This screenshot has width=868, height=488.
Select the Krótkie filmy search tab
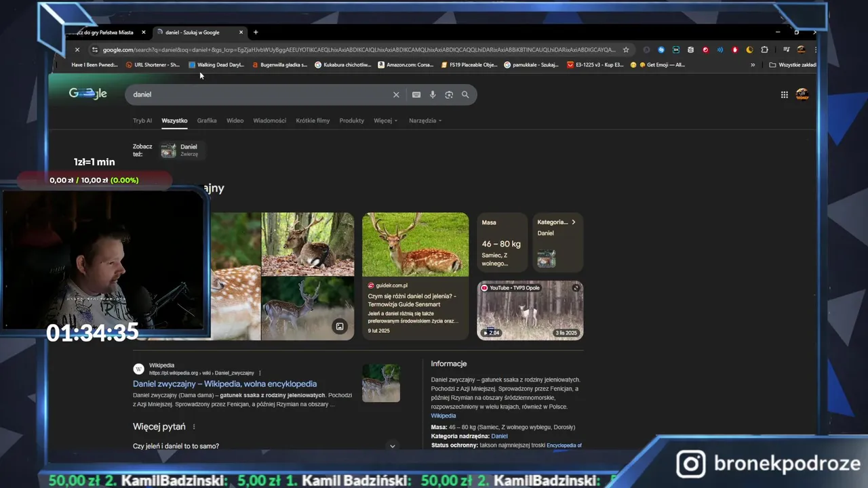pyautogui.click(x=313, y=121)
